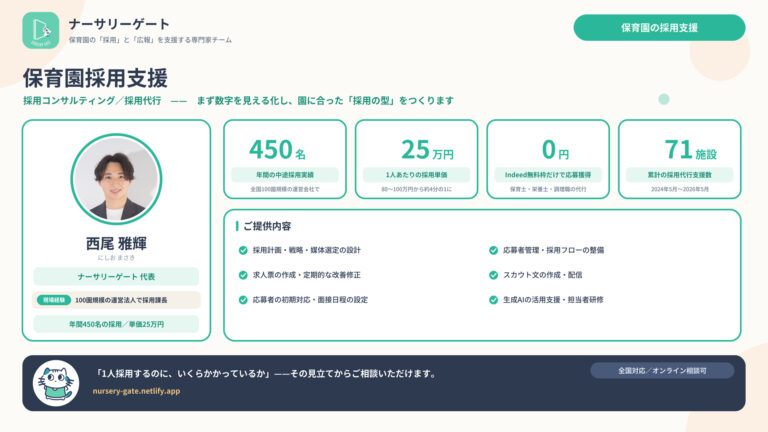Click the Indeed無料枠だけで応募獲得 label
Screen dimensions: 768x432
(x=548, y=175)
